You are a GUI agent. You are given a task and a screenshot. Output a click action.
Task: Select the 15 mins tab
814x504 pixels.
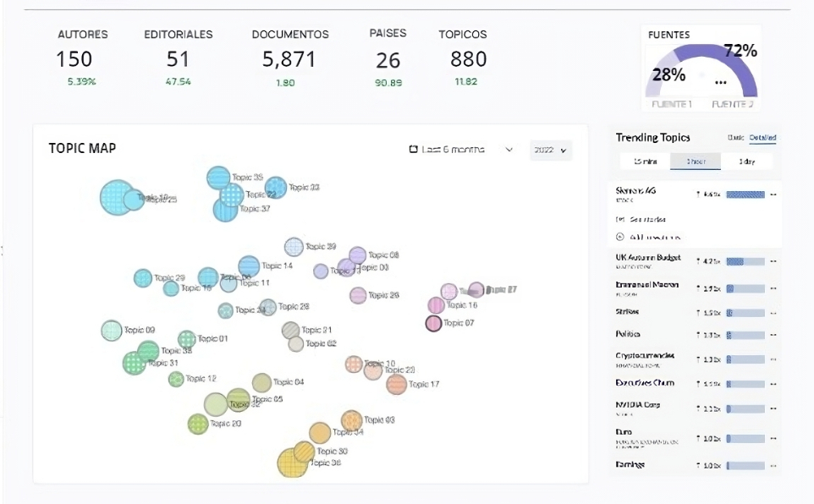[646, 161]
